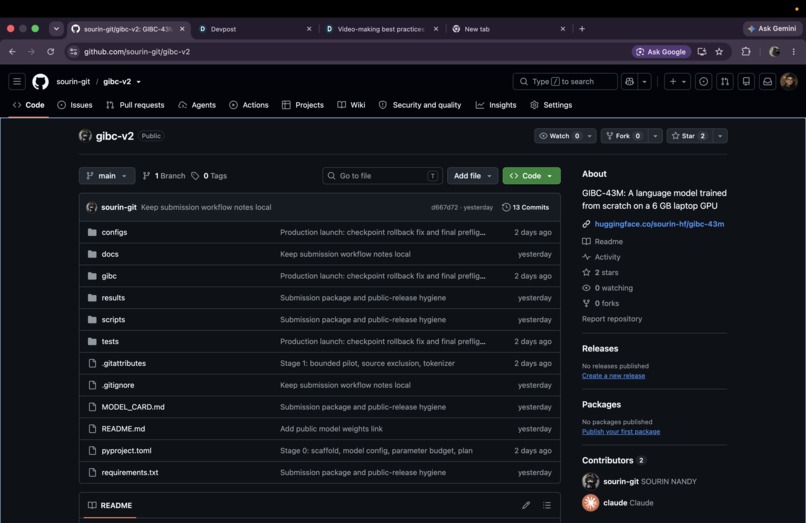Click the Copilot chat icon in header
This screenshot has height=523, width=806.
[x=629, y=81]
